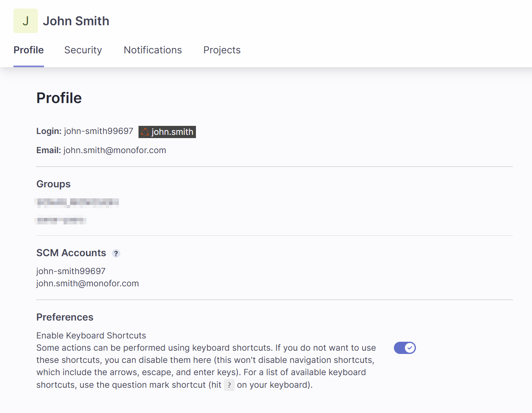This screenshot has height=413, width=532.
Task: Go to the Notifications tab
Action: click(153, 50)
